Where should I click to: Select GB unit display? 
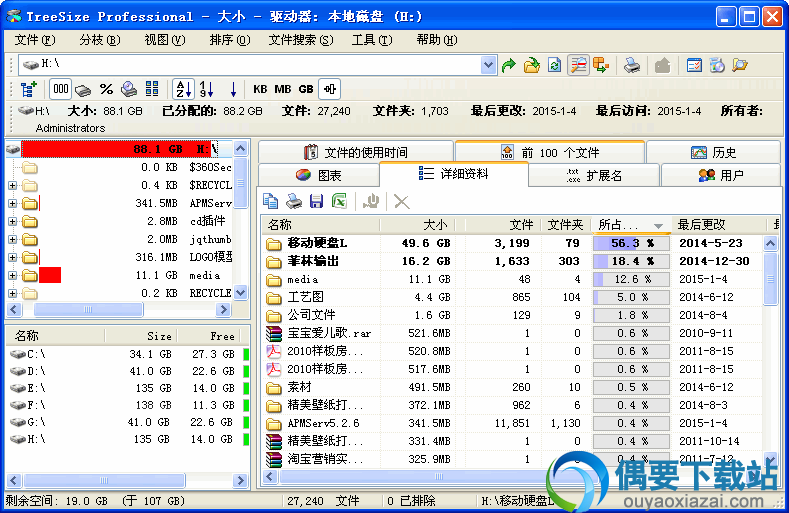click(x=306, y=89)
